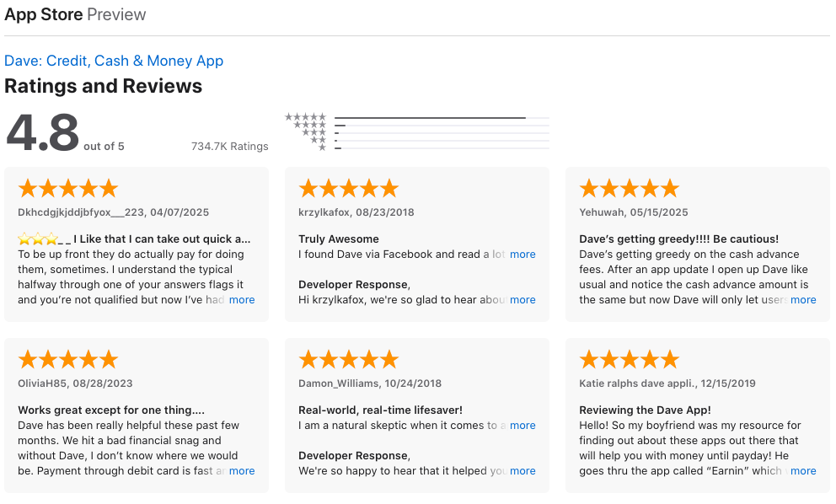The width and height of the screenshot is (836, 504).
Task: Expand Yehuwah's truncated review with more
Action: (x=803, y=299)
